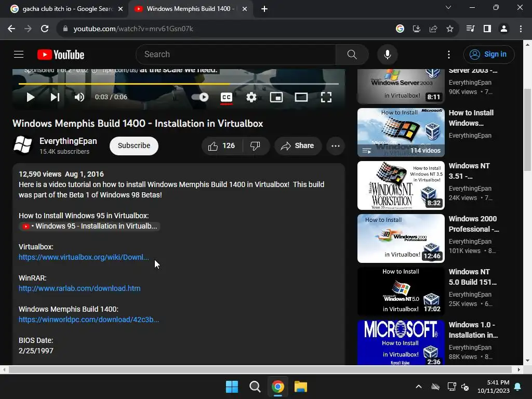This screenshot has width=532, height=399.
Task: Open Windows NT 5.0 Build video title
Action: 473,277
